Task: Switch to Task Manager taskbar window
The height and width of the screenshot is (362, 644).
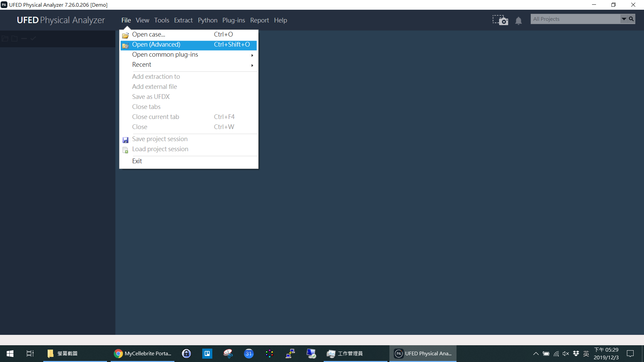Action: [x=355, y=354]
